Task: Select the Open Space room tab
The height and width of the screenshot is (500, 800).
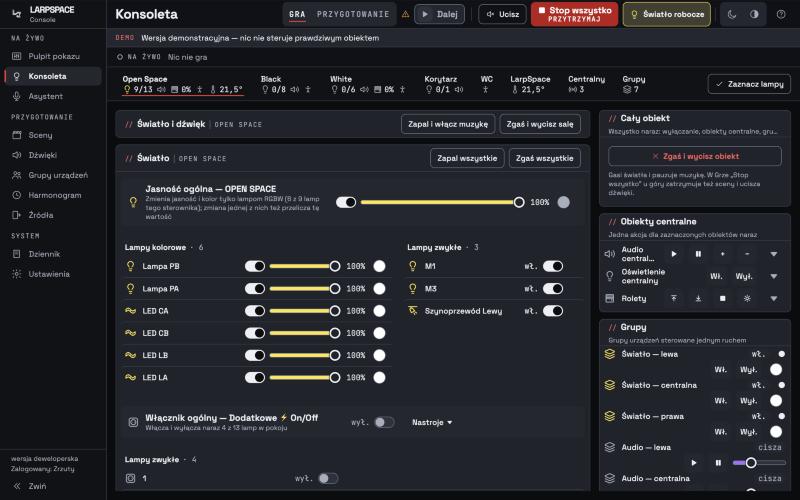Action: [x=182, y=84]
